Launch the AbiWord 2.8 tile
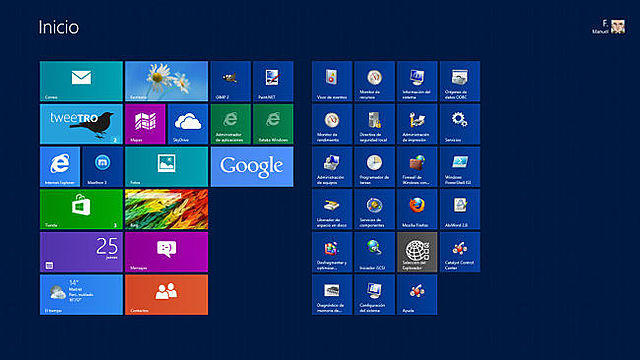This screenshot has height=360, width=640. click(460, 209)
